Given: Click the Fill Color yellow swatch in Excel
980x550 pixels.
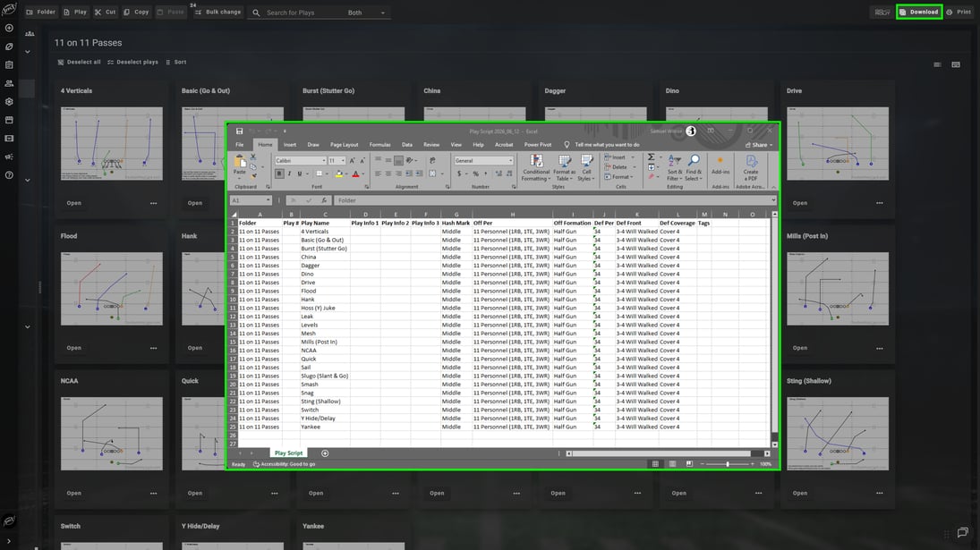Looking at the screenshot, I should click(x=339, y=174).
